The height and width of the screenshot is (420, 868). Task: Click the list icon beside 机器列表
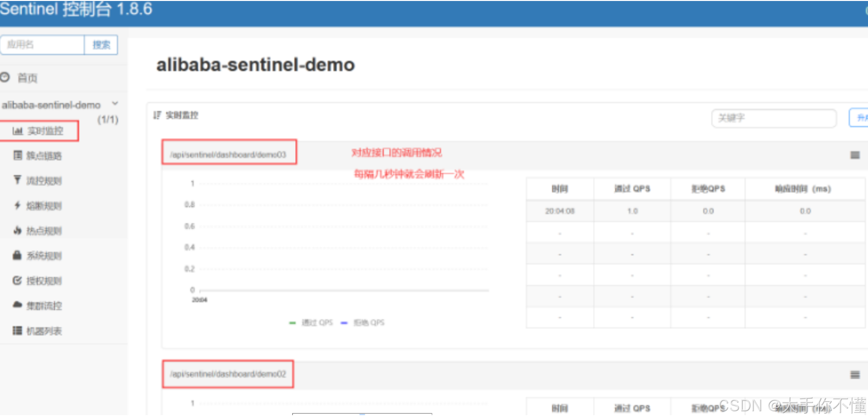tap(18, 330)
